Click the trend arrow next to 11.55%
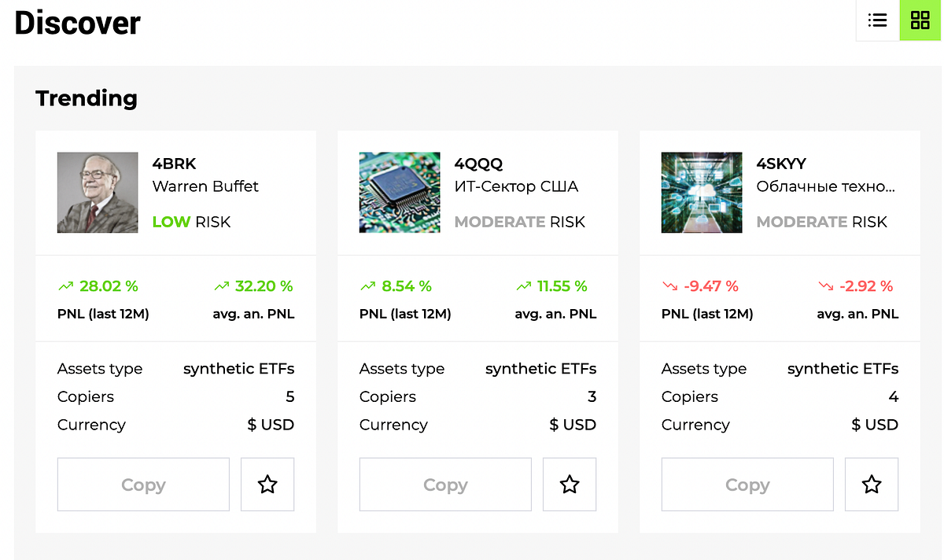The image size is (944, 560). click(523, 286)
